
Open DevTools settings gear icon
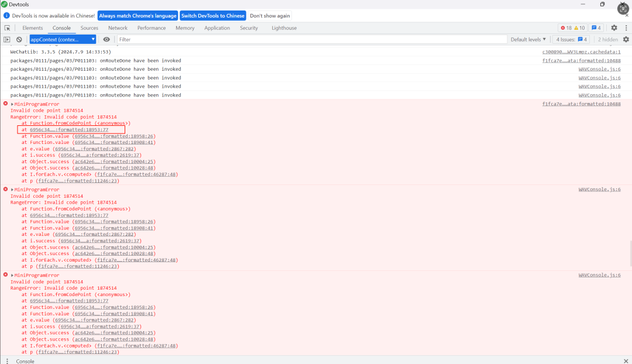tap(614, 28)
